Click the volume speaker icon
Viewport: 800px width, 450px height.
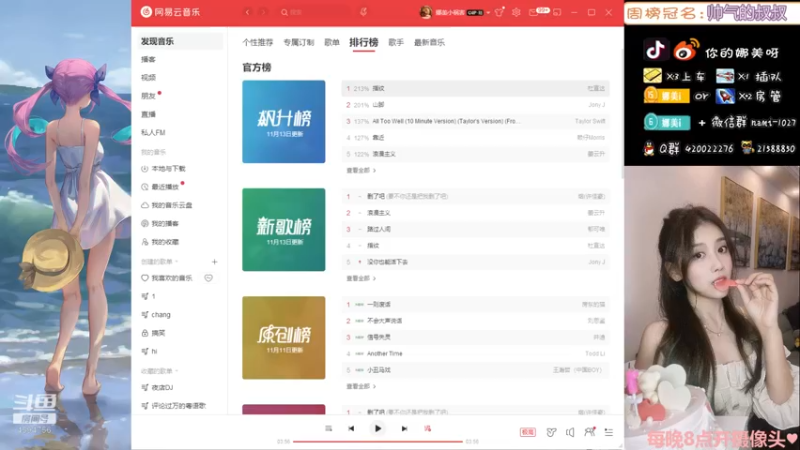coord(570,432)
